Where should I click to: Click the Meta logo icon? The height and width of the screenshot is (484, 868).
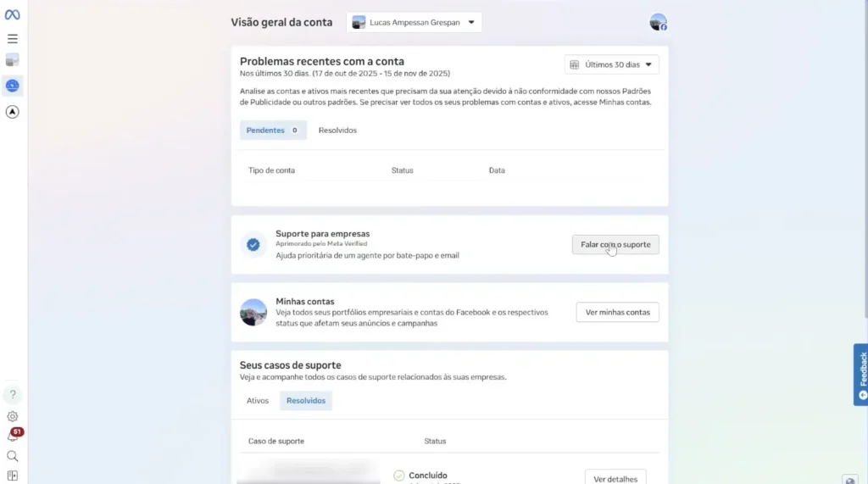click(12, 15)
